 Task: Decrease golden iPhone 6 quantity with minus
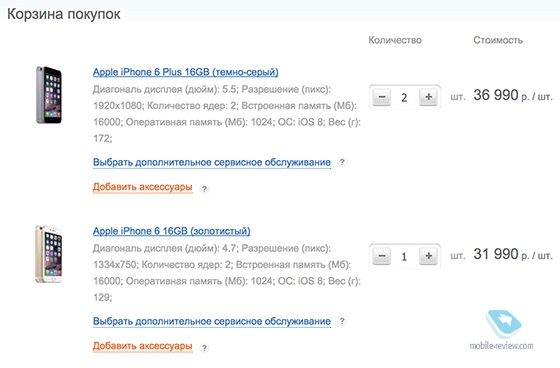pos(382,256)
